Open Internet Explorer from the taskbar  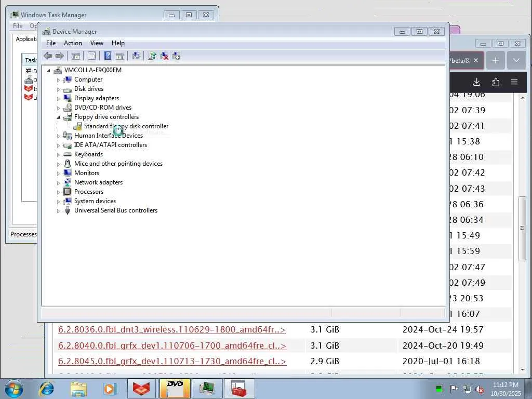coord(46,389)
